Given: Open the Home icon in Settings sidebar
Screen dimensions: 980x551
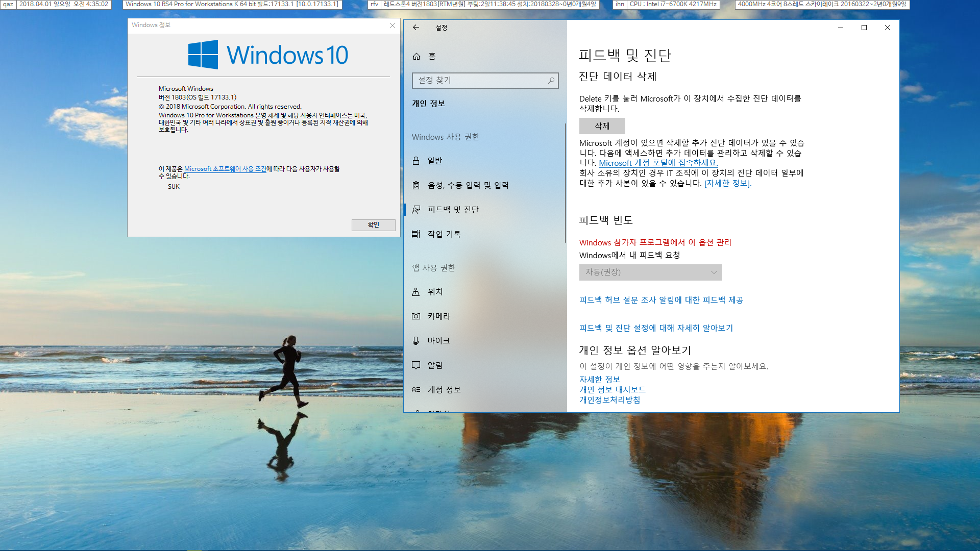Looking at the screenshot, I should [x=416, y=56].
